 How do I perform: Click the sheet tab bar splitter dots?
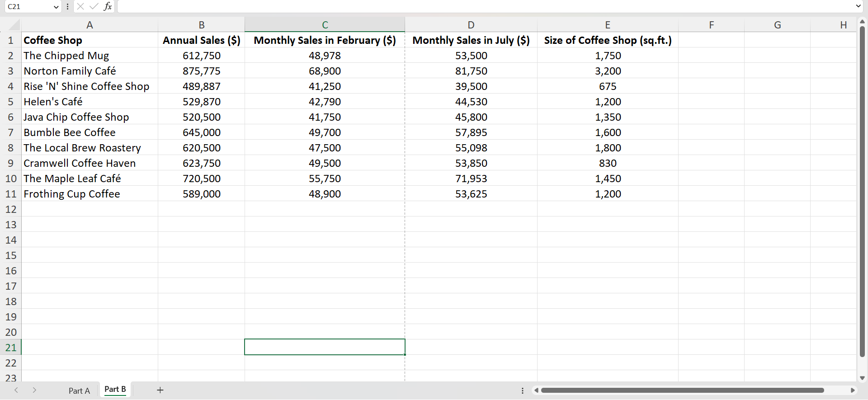point(523,391)
